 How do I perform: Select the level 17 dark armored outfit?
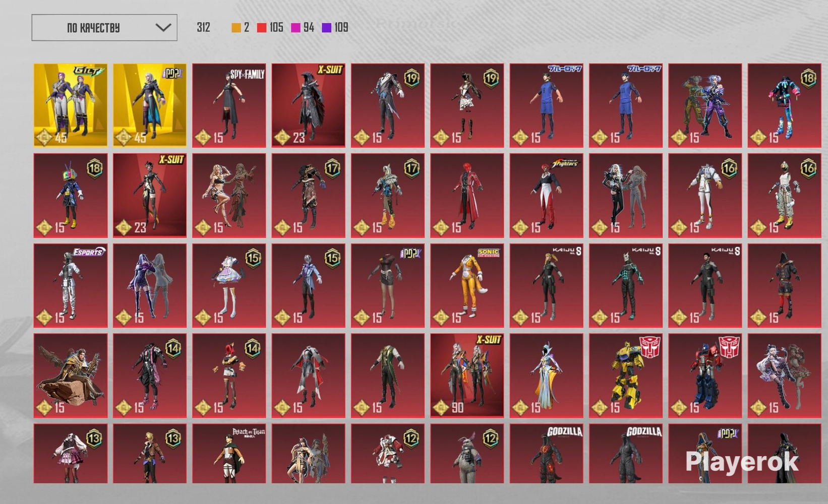[309, 196]
